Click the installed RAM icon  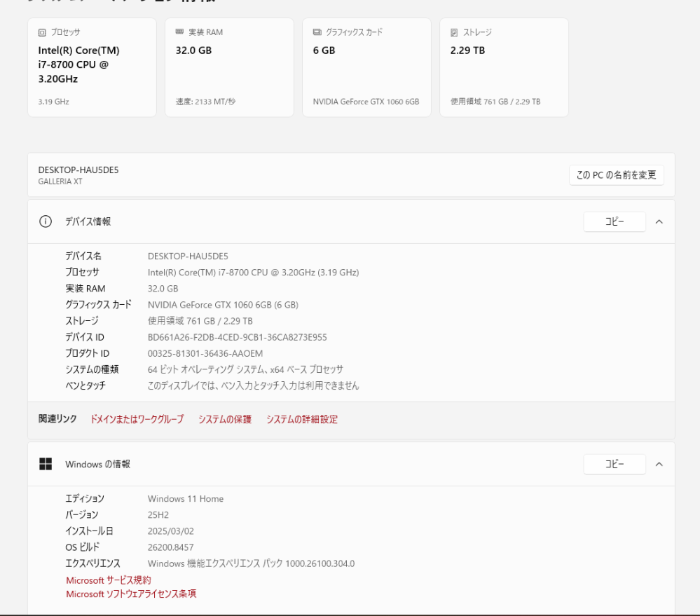point(179,32)
